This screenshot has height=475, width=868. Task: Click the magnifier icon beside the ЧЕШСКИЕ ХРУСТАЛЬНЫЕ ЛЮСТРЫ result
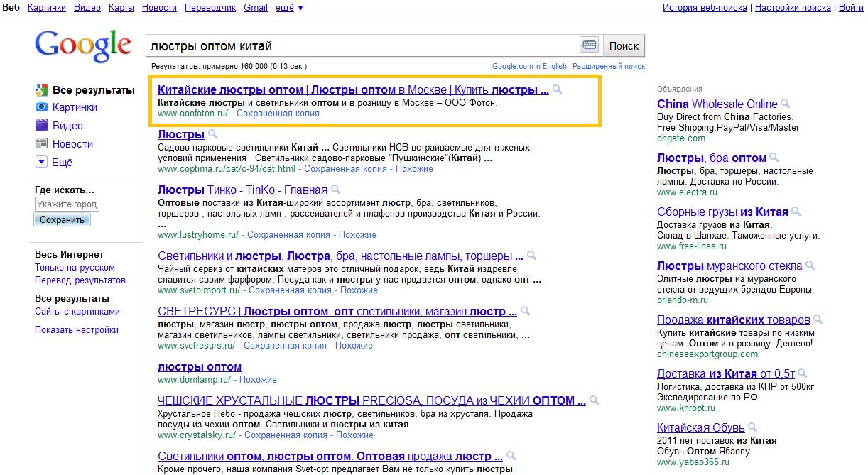[x=594, y=400]
